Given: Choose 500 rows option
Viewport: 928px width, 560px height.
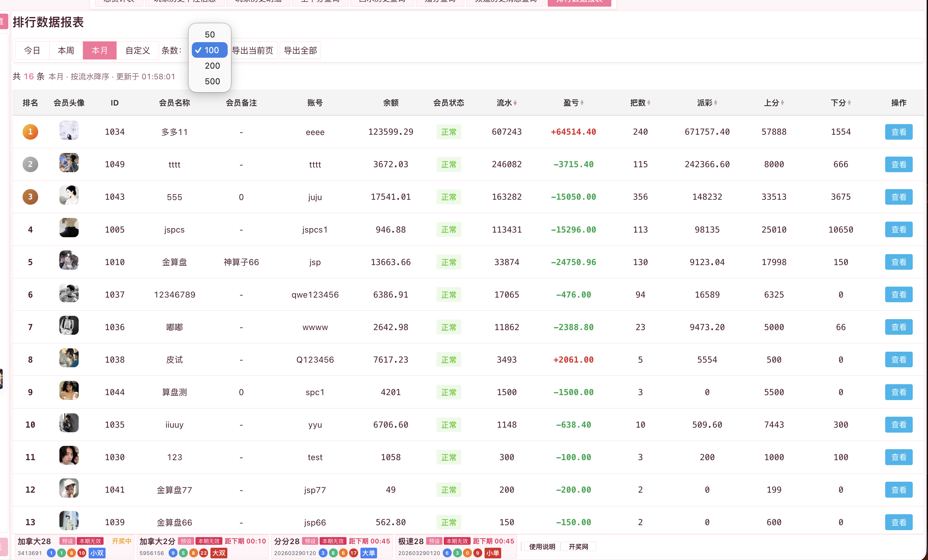Looking at the screenshot, I should pyautogui.click(x=210, y=81).
